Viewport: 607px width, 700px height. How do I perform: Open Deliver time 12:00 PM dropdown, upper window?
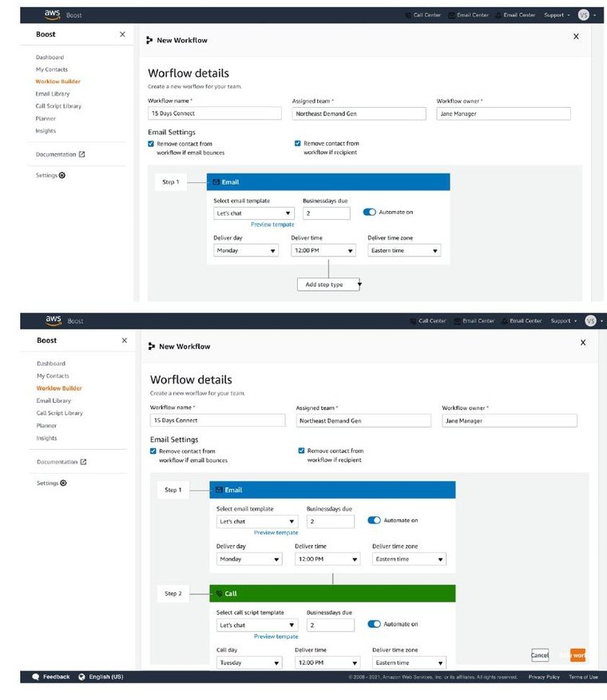tap(323, 250)
